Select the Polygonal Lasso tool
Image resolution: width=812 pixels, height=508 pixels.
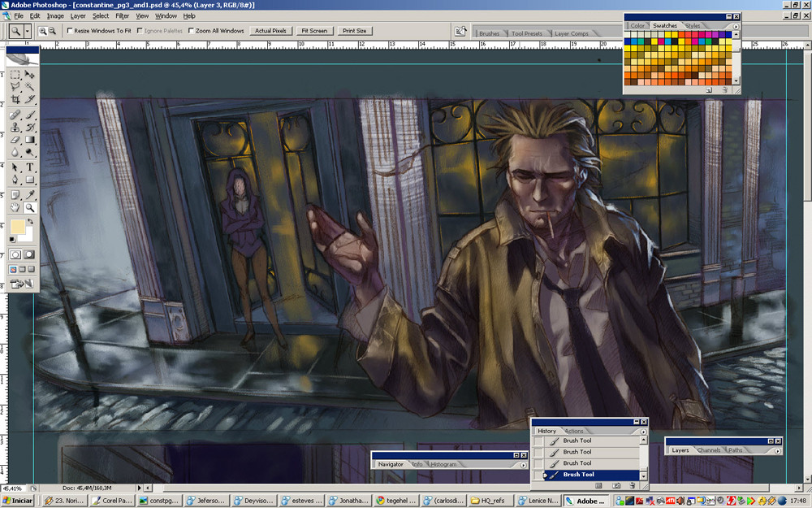click(x=15, y=87)
